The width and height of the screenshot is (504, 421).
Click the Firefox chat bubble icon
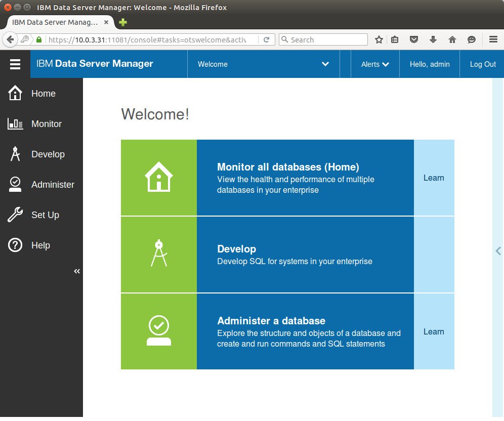click(x=471, y=39)
